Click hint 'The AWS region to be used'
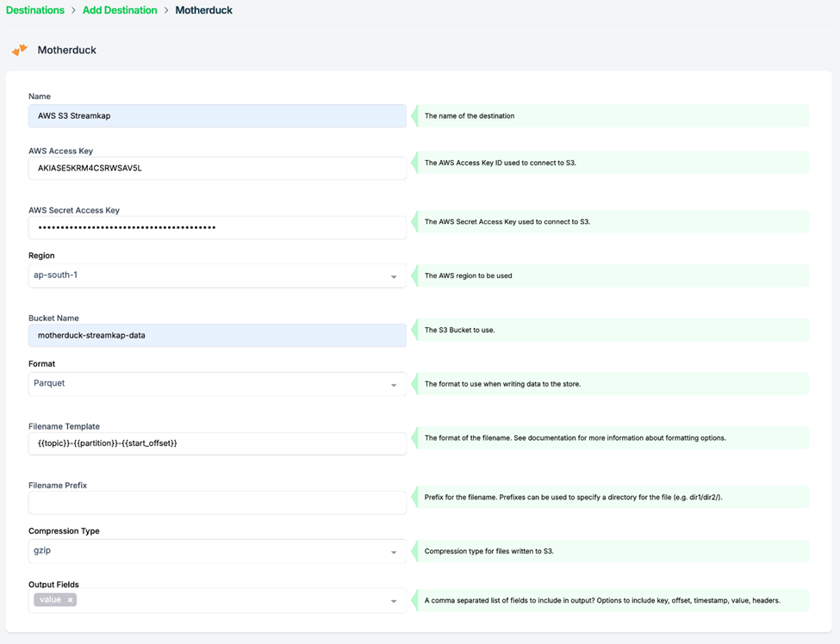This screenshot has height=644, width=840. 468,276
